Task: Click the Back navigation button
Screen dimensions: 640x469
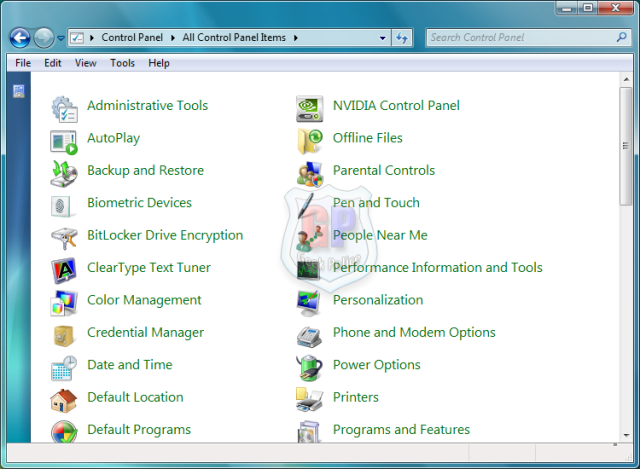Action: pyautogui.click(x=20, y=38)
